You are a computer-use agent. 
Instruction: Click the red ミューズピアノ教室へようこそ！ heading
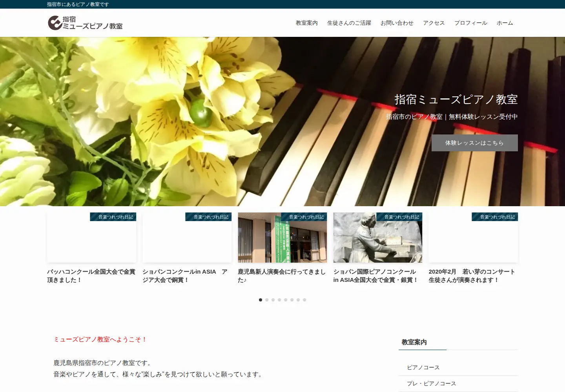(x=100, y=339)
